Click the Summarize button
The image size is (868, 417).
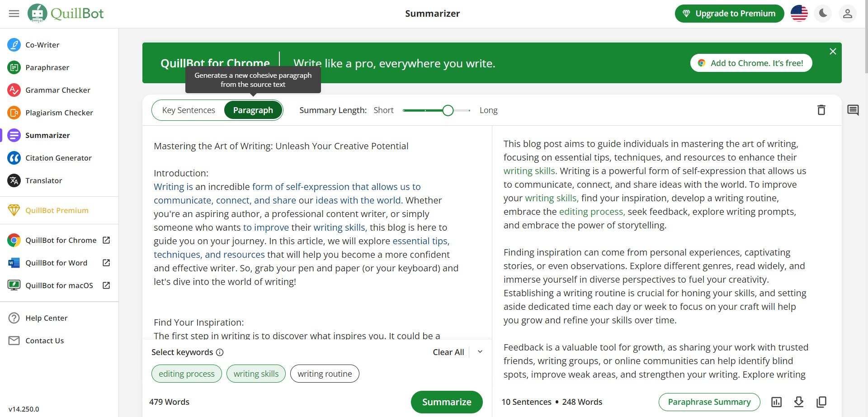point(447,402)
